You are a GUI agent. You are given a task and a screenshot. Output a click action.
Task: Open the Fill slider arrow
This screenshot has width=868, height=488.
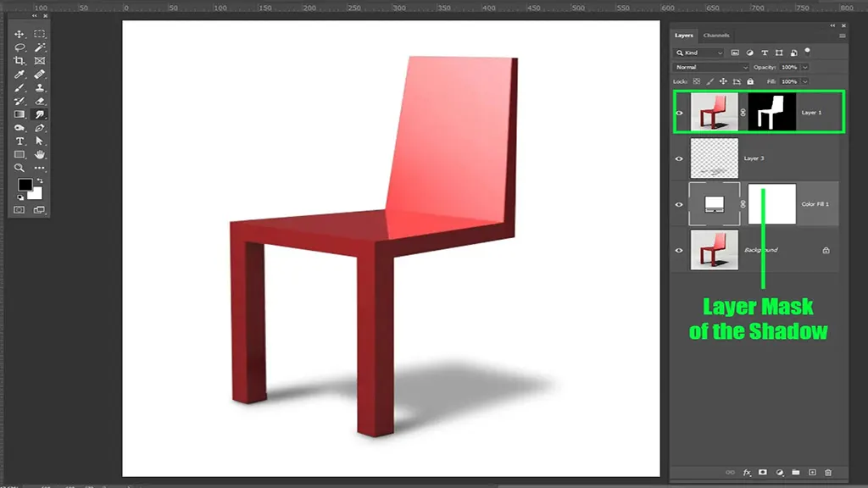coord(805,82)
